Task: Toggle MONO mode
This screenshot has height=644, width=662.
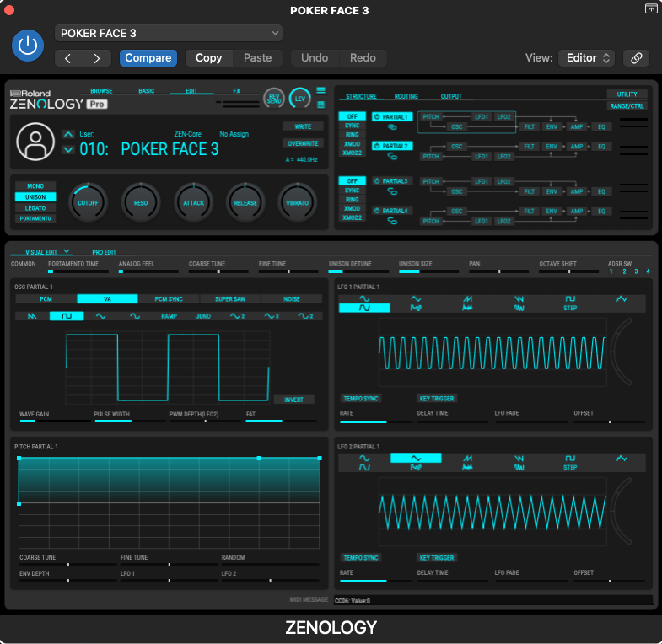Action: tap(35, 186)
